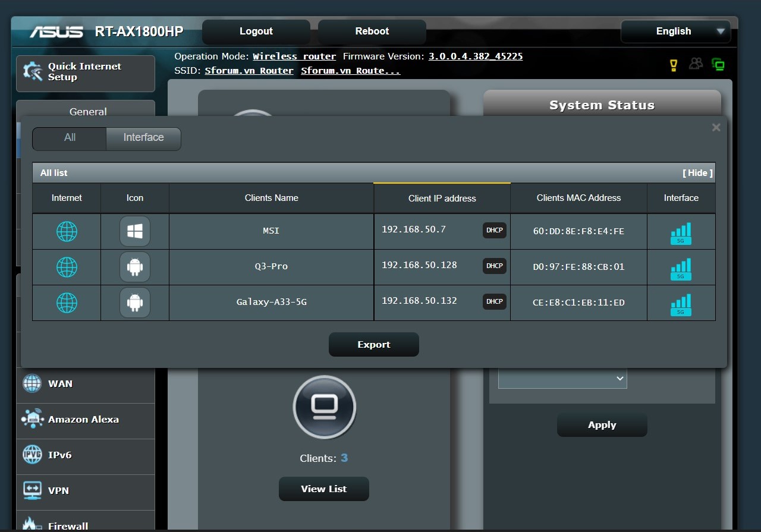
Task: Click the WAN globe icon in sidebar
Action: (32, 383)
